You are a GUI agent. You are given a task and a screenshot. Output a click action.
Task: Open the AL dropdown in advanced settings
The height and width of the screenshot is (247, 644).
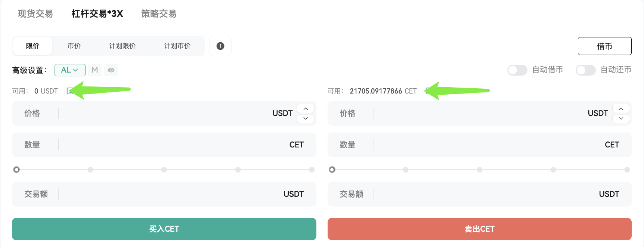70,70
